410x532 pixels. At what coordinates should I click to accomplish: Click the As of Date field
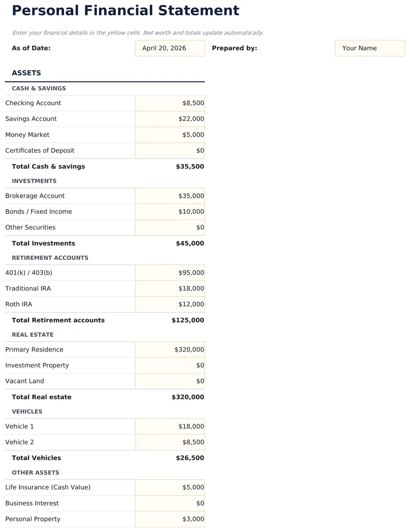click(x=170, y=48)
